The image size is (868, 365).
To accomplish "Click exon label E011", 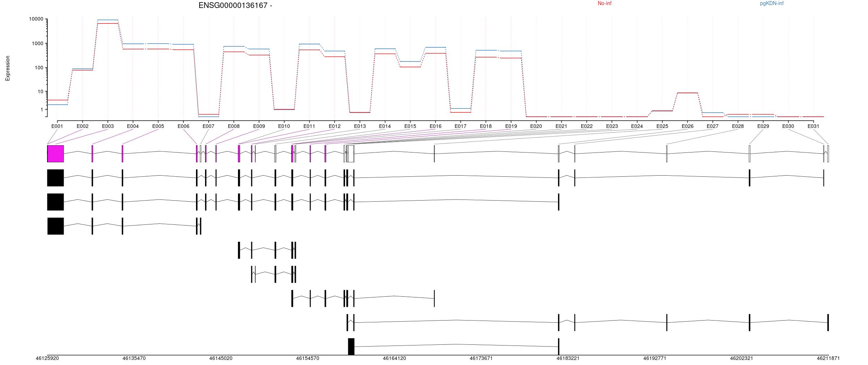I will click(309, 126).
